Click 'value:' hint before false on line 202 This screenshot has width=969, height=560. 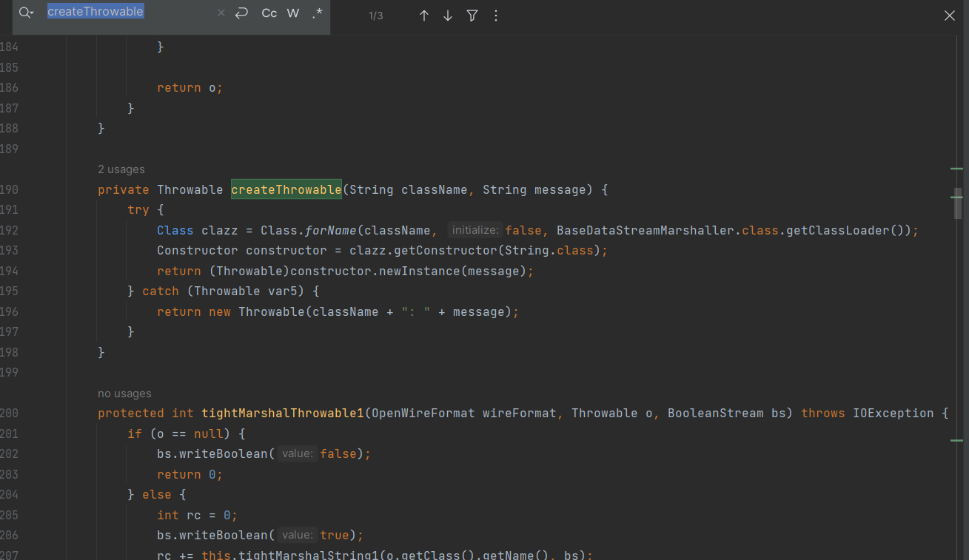point(298,453)
